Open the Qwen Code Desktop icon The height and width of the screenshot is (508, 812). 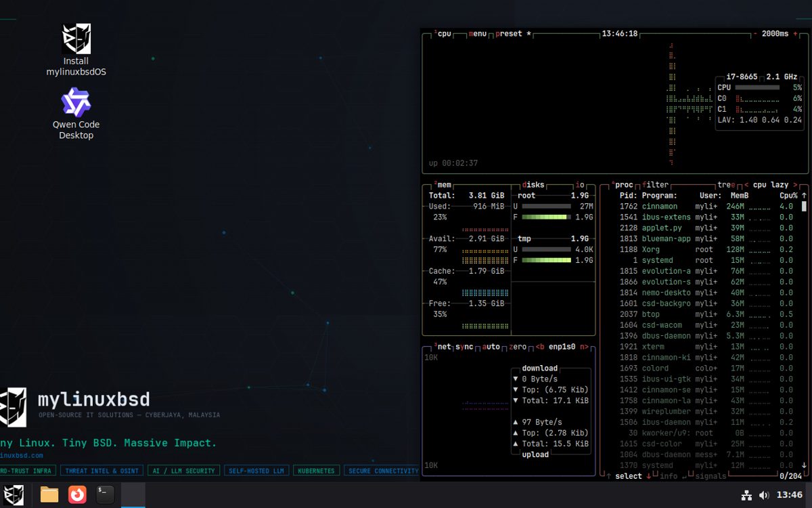(76, 114)
